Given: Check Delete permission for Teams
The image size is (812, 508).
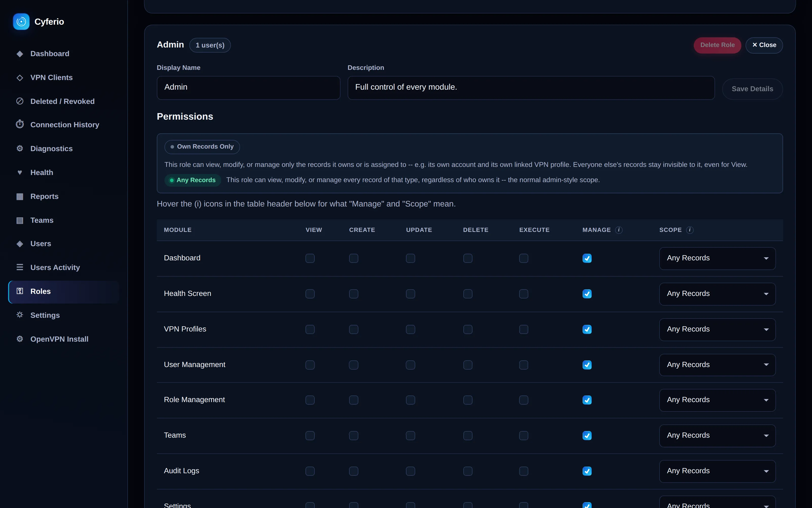Looking at the screenshot, I should pyautogui.click(x=468, y=436).
